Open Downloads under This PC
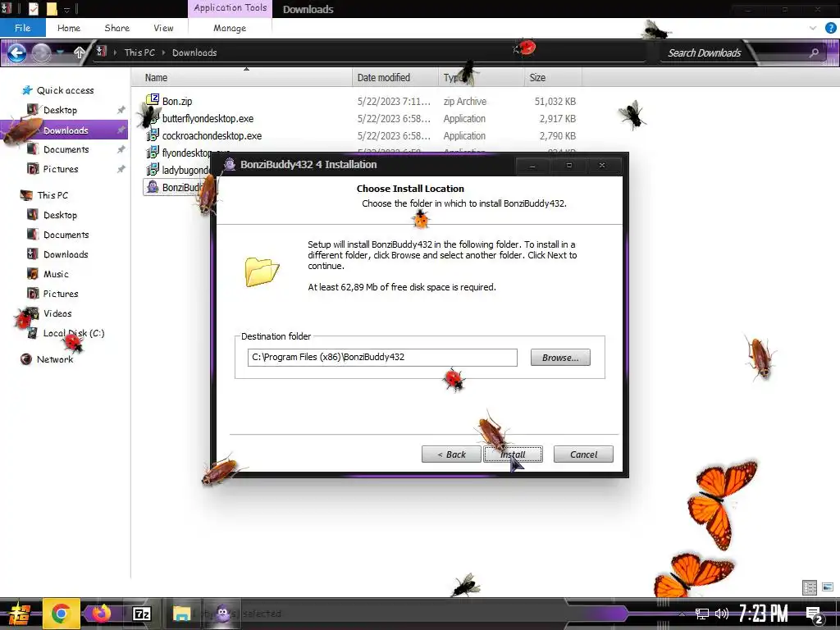Viewport: 840px width, 630px height. pyautogui.click(x=66, y=254)
